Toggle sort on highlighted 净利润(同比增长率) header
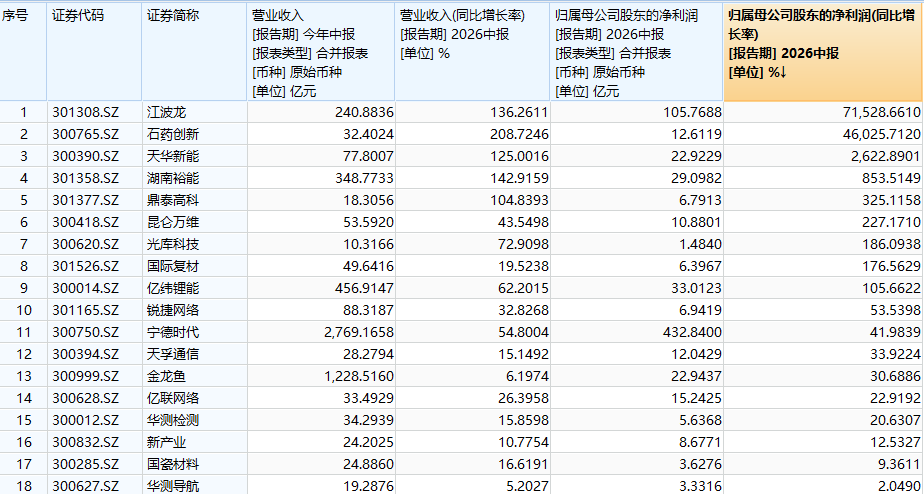The width and height of the screenshot is (924, 494). pos(823,51)
